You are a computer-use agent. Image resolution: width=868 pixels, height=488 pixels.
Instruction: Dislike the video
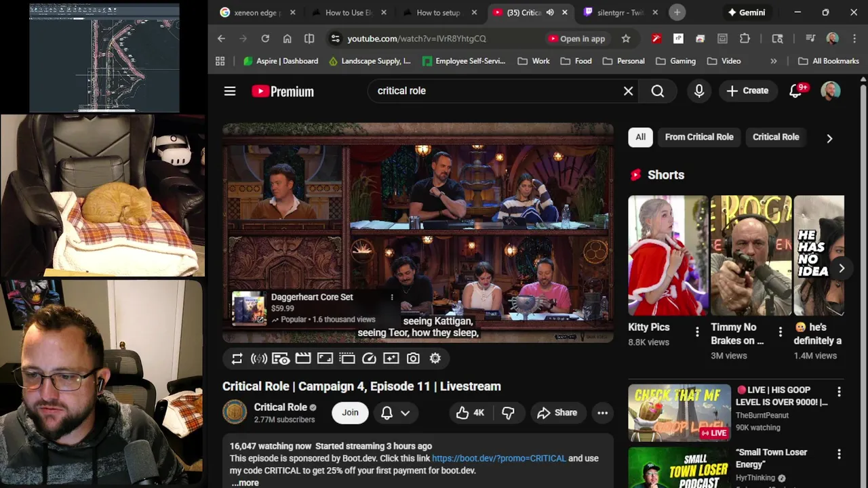[508, 413]
